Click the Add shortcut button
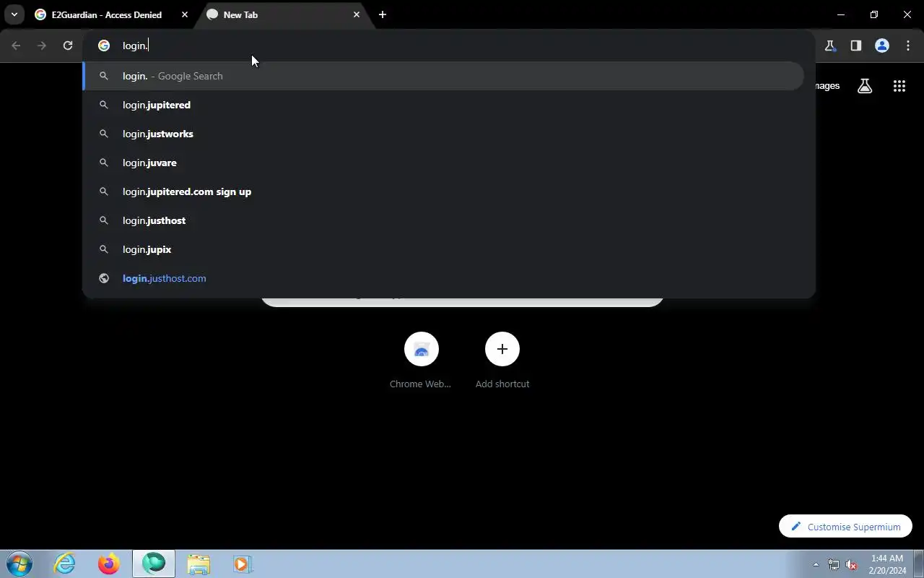Screen dimensions: 924x578 502,360
